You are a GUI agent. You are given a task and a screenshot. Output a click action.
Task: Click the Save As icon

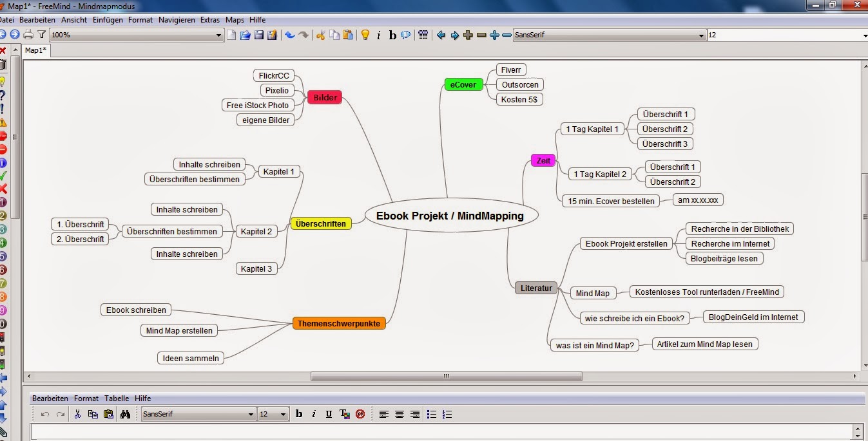(x=272, y=35)
